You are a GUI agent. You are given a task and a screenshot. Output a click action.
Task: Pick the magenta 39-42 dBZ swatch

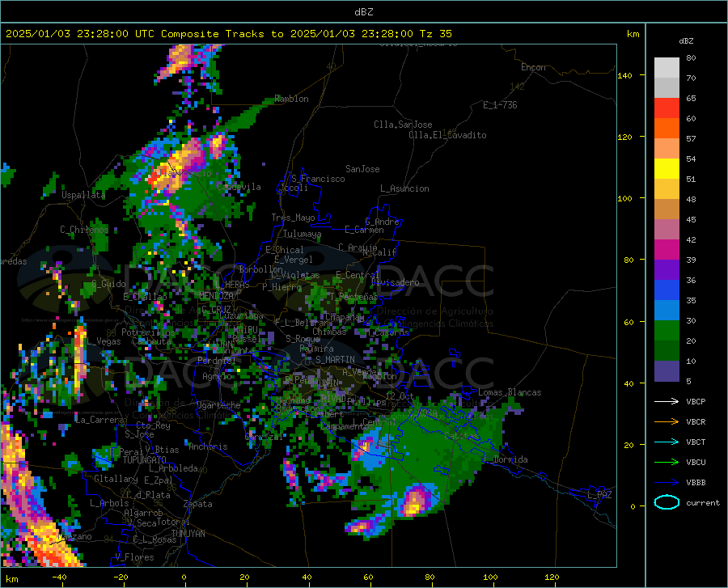pyautogui.click(x=667, y=250)
